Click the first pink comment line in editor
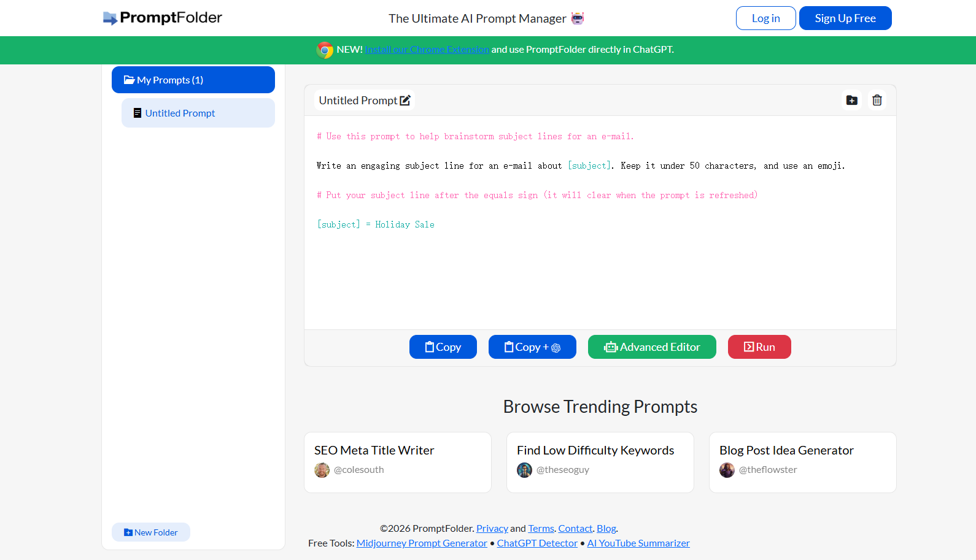This screenshot has height=560, width=976. pyautogui.click(x=475, y=136)
